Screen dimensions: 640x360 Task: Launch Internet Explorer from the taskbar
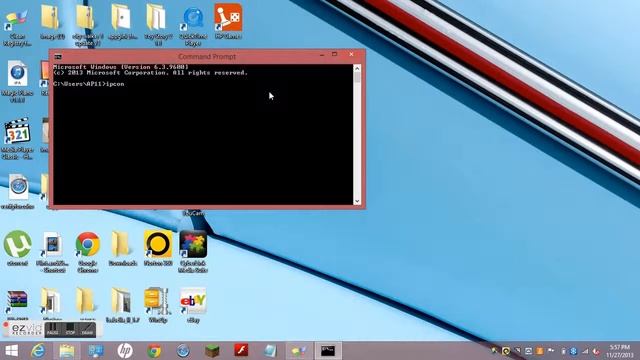pyautogui.click(x=38, y=351)
